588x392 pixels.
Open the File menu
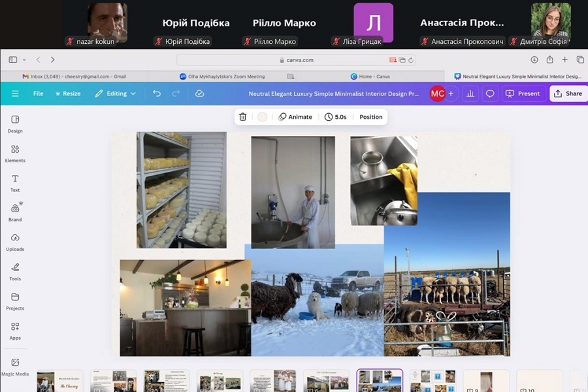point(39,93)
